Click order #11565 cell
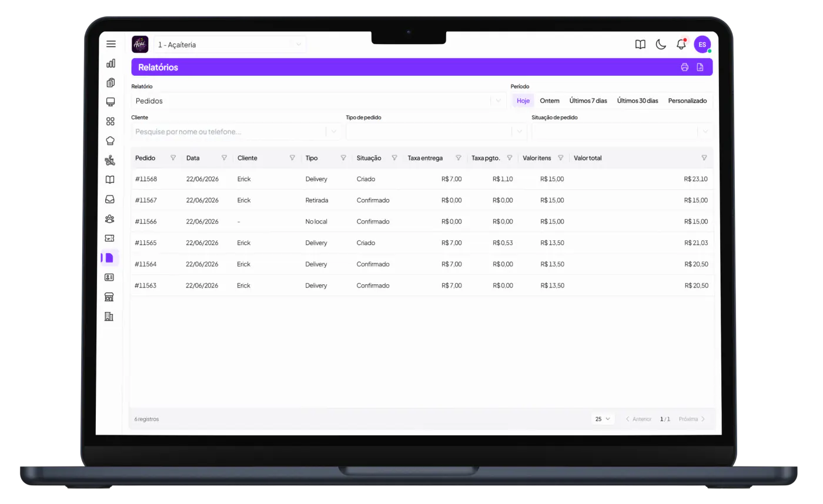The width and height of the screenshot is (823, 504). tap(146, 243)
